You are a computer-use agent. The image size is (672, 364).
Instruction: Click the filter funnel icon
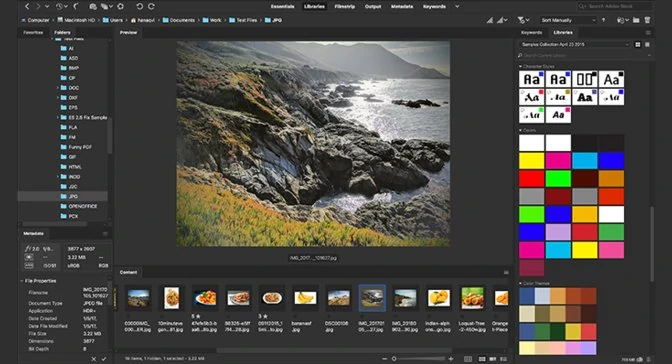tap(521, 20)
